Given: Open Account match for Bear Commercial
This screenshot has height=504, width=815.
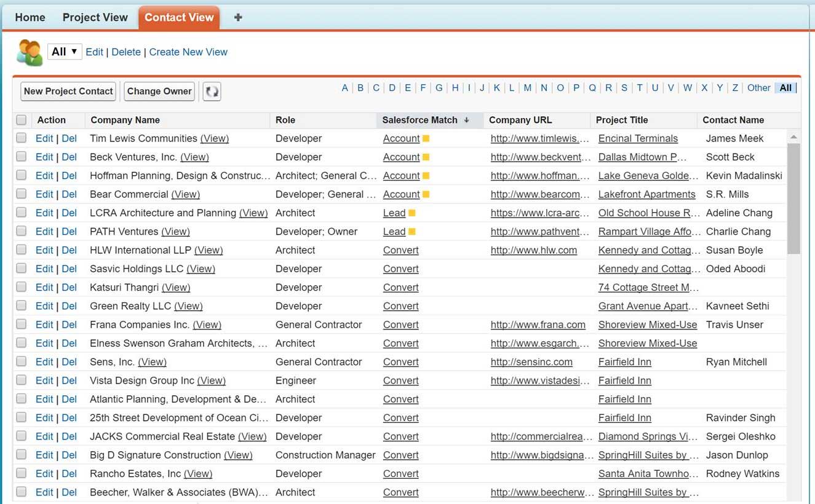Looking at the screenshot, I should [x=401, y=194].
